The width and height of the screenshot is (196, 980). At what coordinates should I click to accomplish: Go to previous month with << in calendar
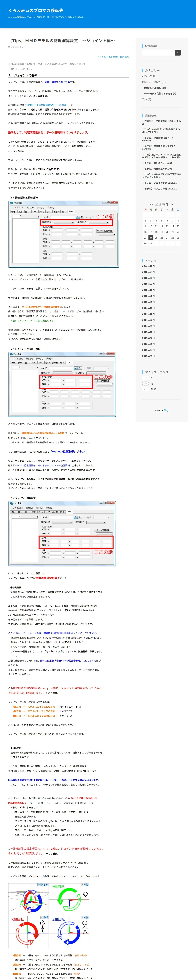click(x=152, y=204)
